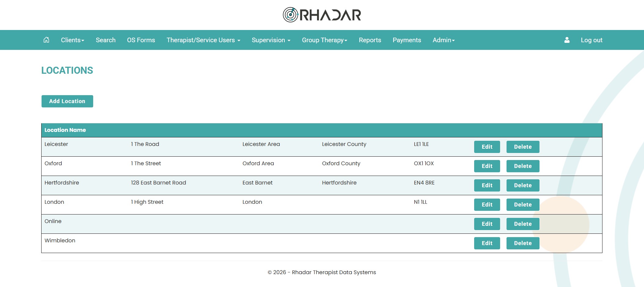Open the Group Therapy dropdown
Image resolution: width=644 pixels, height=287 pixels.
tap(324, 40)
